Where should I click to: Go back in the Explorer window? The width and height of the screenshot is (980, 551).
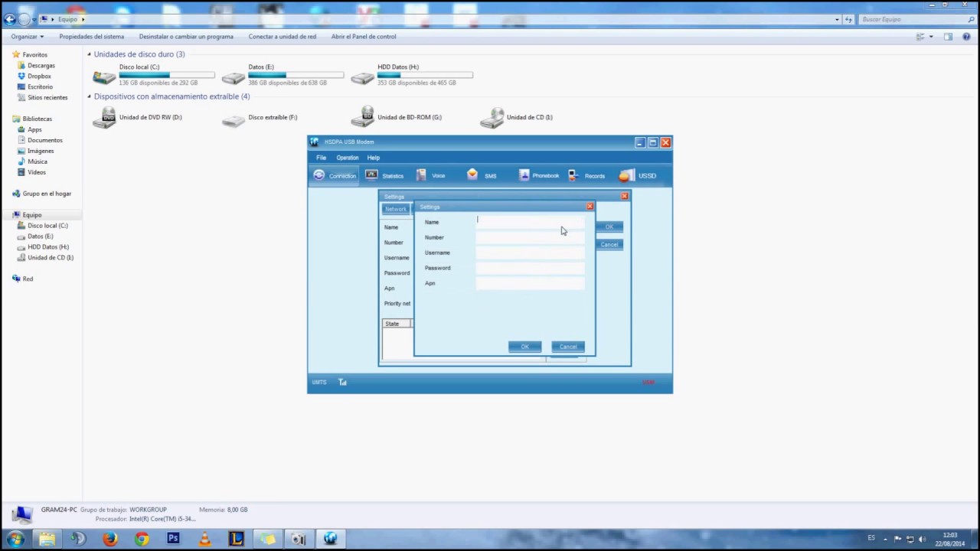pos(10,19)
